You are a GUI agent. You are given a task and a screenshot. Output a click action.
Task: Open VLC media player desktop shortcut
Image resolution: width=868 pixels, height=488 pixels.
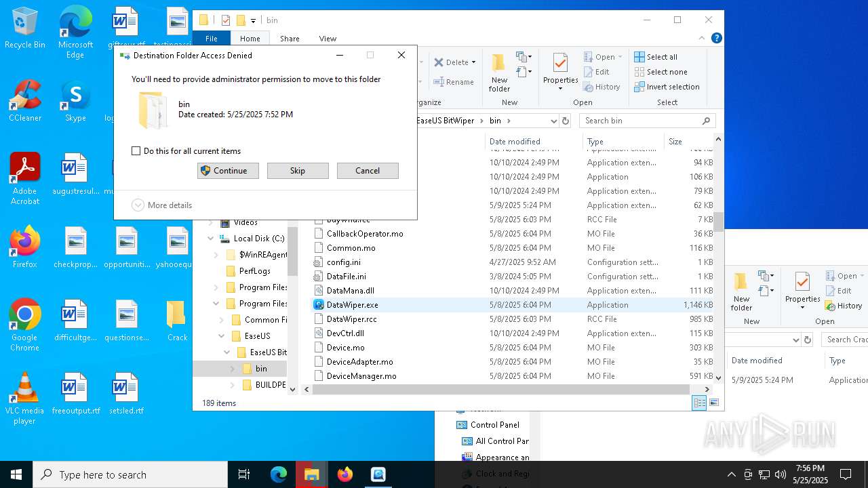click(25, 399)
